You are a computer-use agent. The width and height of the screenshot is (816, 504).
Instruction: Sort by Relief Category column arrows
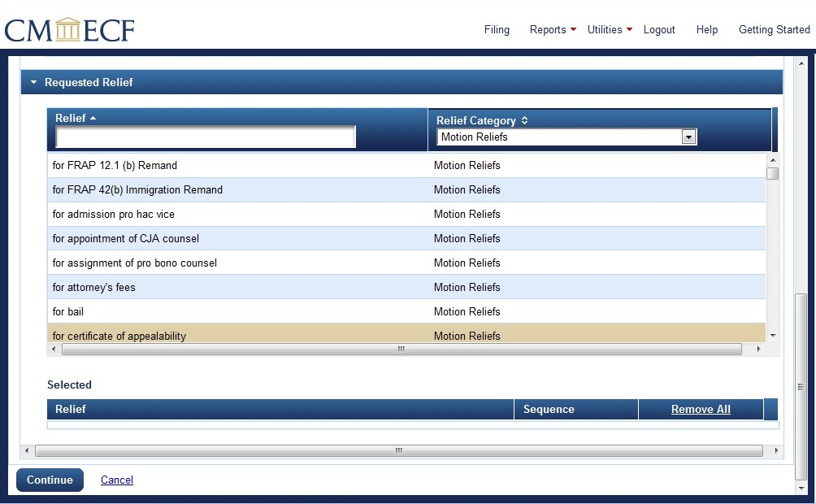[524, 121]
